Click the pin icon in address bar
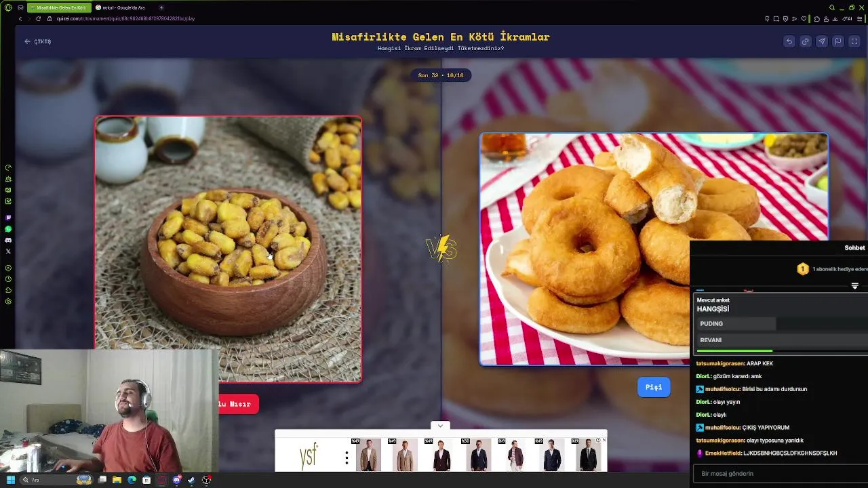 point(767,18)
